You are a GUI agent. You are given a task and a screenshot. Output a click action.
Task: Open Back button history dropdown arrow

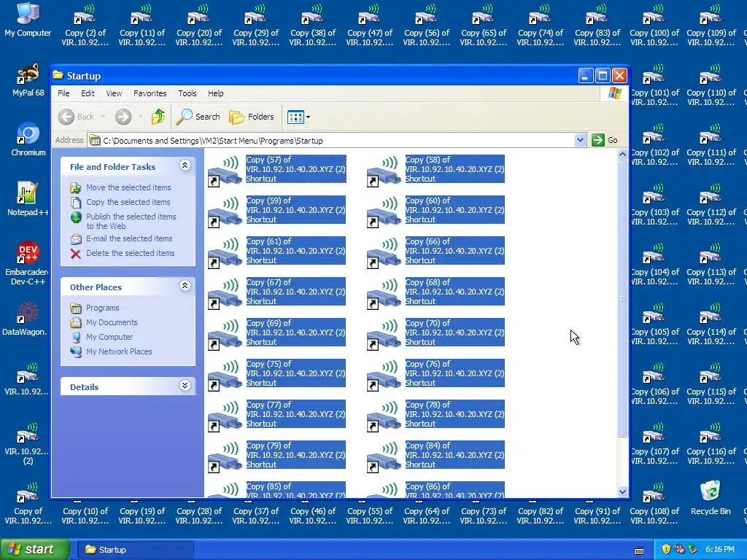[103, 117]
